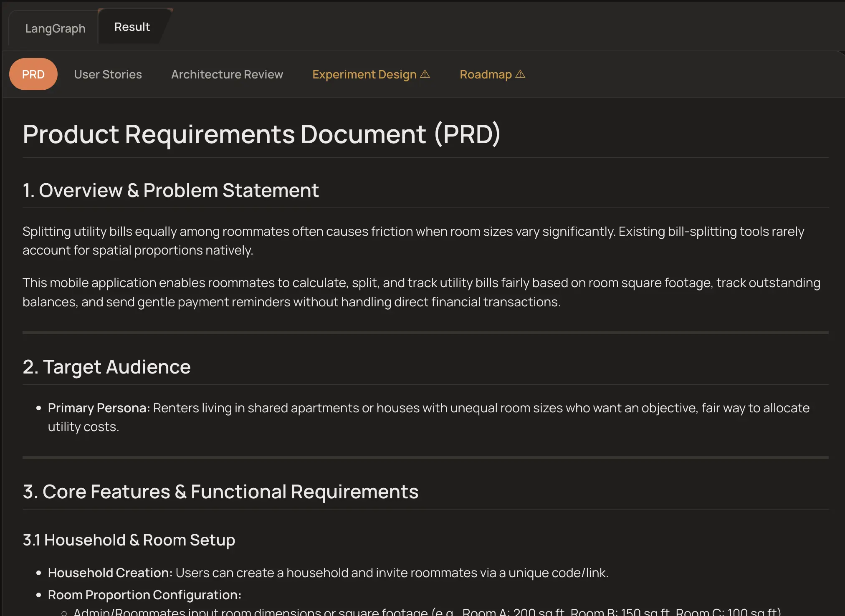
Task: Open the Roadmap tab
Action: click(492, 74)
